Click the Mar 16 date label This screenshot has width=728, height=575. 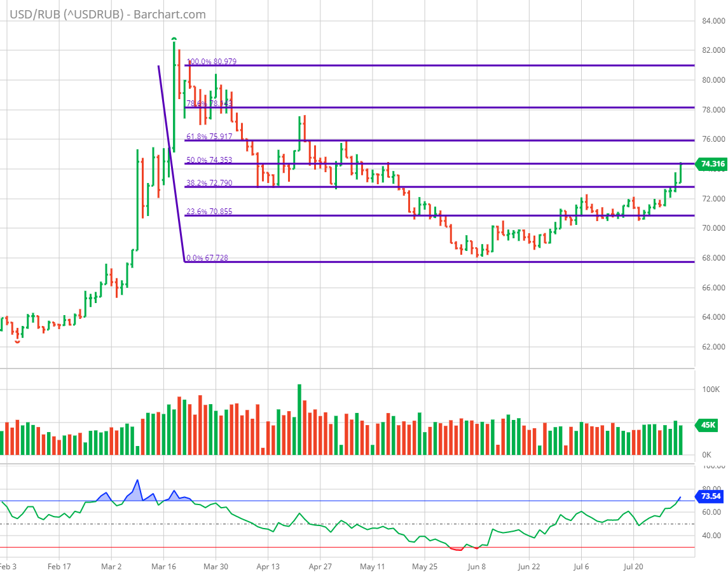[x=164, y=567]
